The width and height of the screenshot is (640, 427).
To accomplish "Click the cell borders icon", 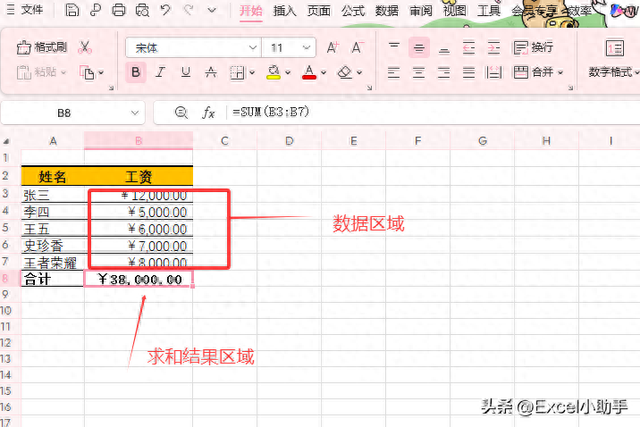I will 237,73.
